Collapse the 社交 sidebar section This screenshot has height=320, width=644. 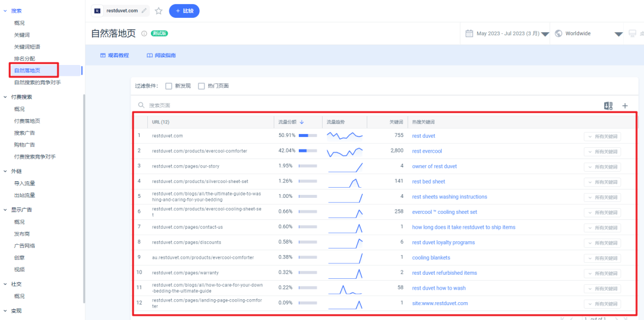coord(5,284)
